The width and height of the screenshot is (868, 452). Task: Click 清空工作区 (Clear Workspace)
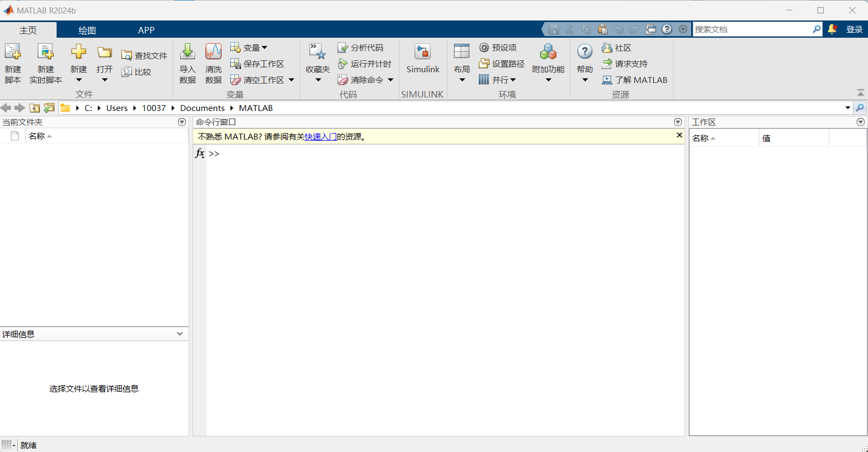257,80
